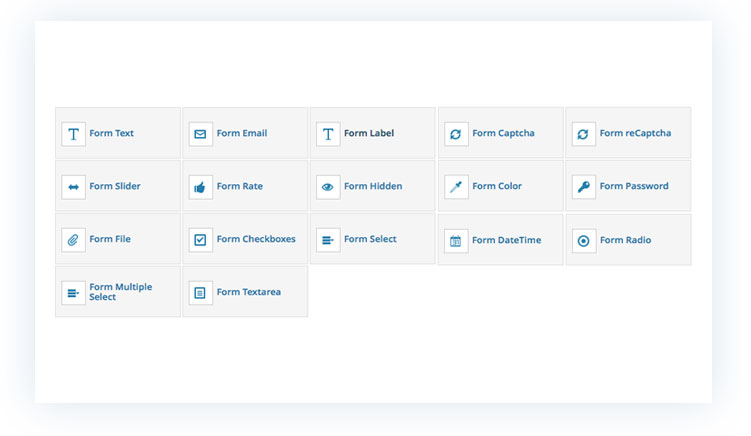The width and height of the screenshot is (751, 436).
Task: Click the double-arrow icon of Form Slider
Action: (x=73, y=187)
